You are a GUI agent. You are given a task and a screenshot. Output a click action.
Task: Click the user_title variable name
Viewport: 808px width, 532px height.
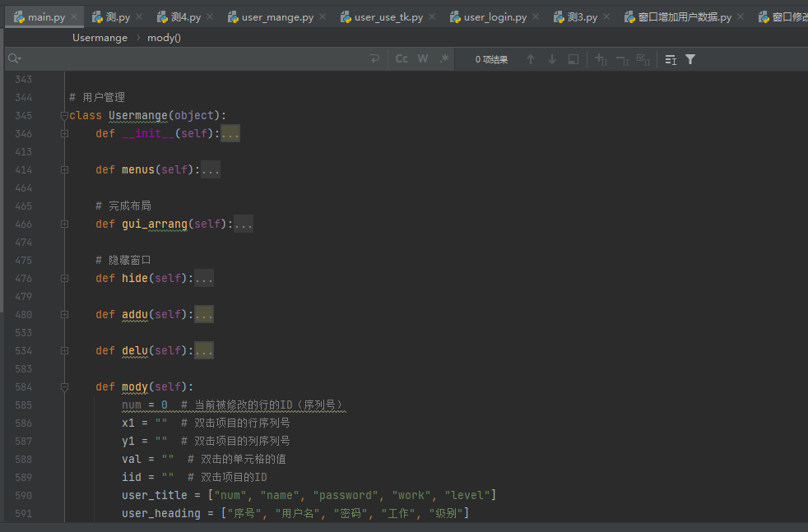[x=155, y=496]
